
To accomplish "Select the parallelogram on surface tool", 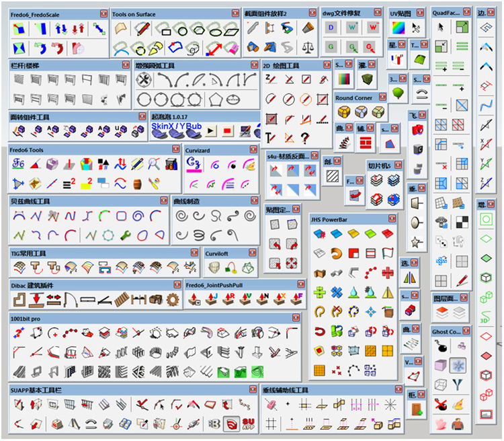I will click(x=230, y=29).
